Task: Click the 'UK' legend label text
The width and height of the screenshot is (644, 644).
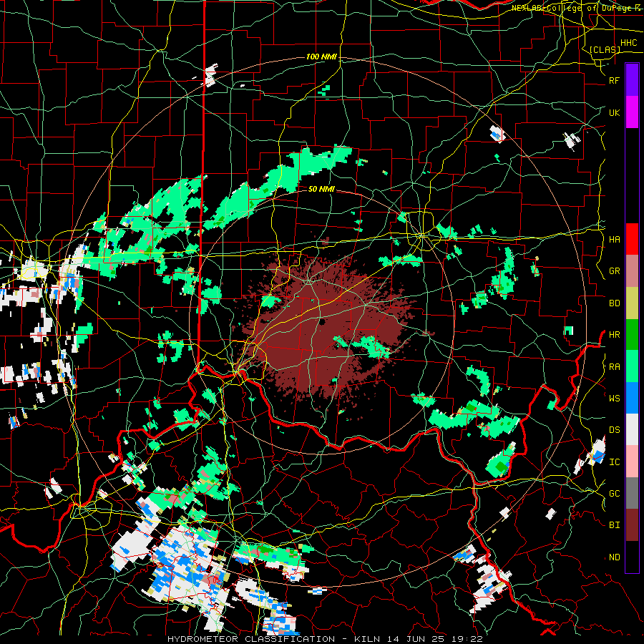Action: (x=614, y=113)
